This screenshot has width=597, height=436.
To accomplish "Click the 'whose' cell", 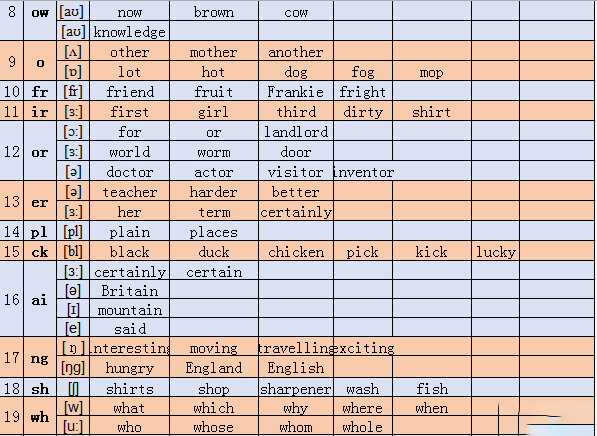I will pyautogui.click(x=214, y=426).
